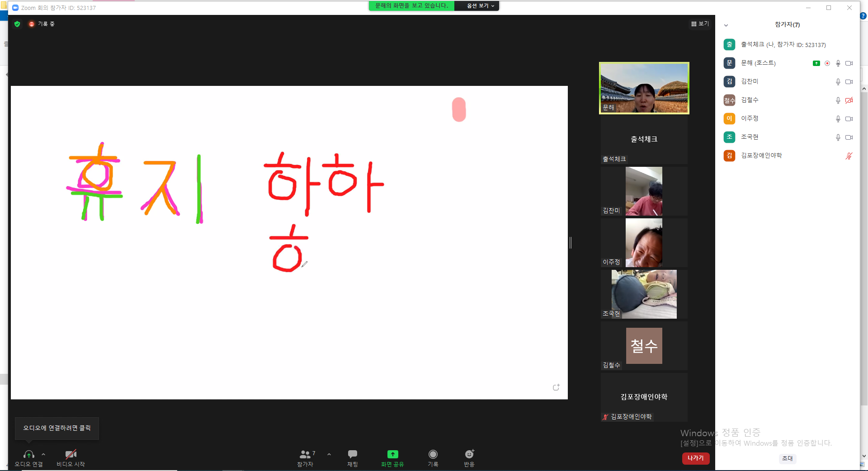Screen dimensions: 868x471
Task: Collapse the participants panel chevron
Action: point(726,25)
